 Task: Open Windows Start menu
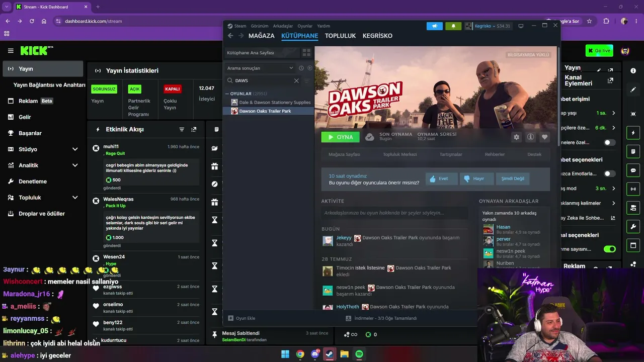285,354
